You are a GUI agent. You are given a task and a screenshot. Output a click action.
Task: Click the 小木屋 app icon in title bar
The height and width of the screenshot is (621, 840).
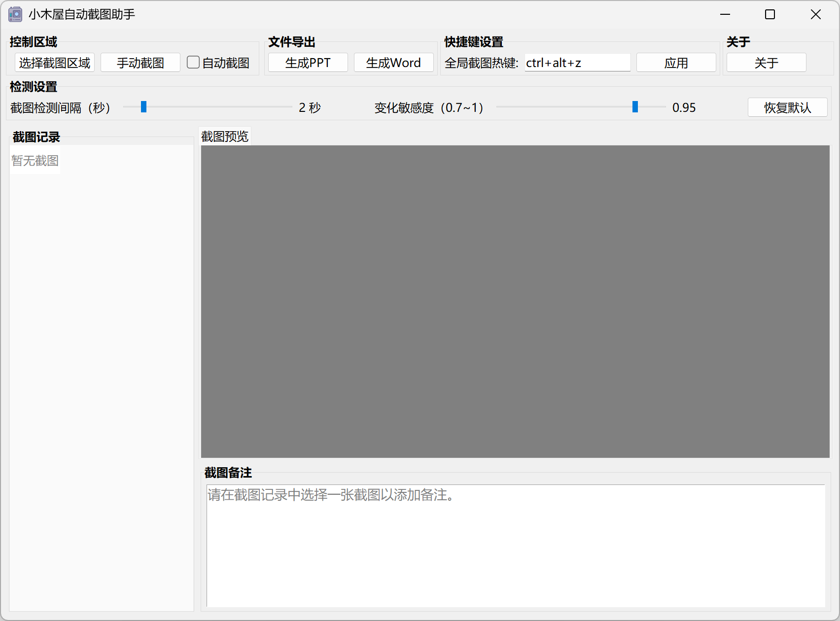[x=15, y=14]
